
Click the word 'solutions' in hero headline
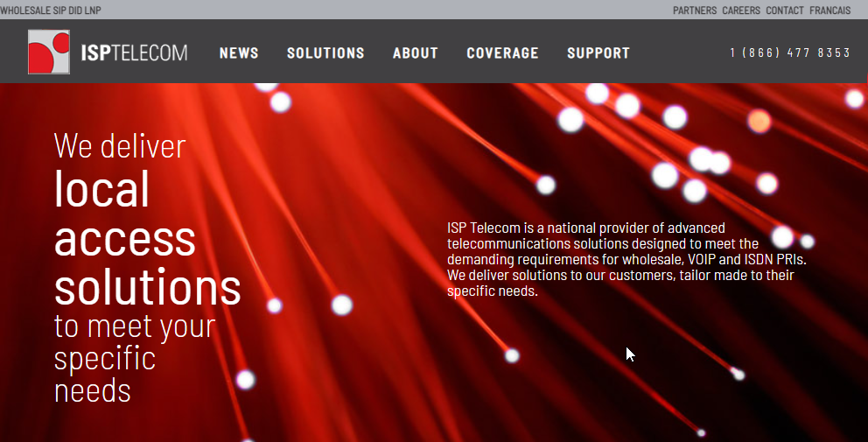point(147,287)
